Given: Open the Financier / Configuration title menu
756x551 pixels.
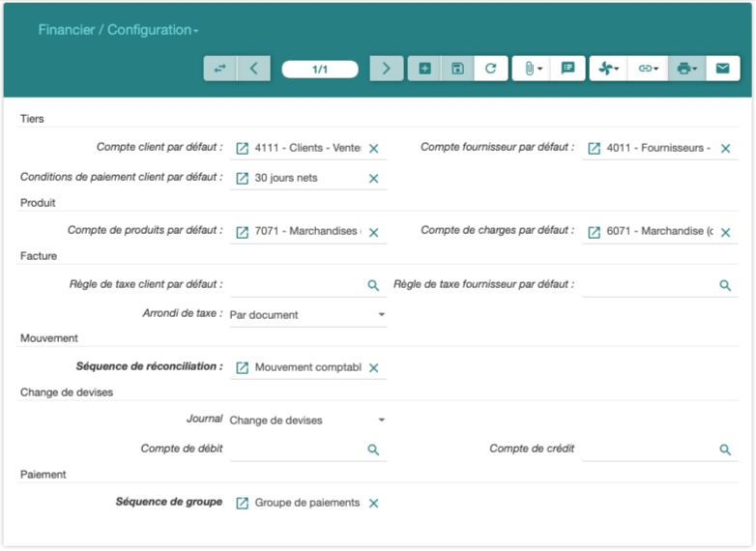Looking at the screenshot, I should (x=118, y=30).
